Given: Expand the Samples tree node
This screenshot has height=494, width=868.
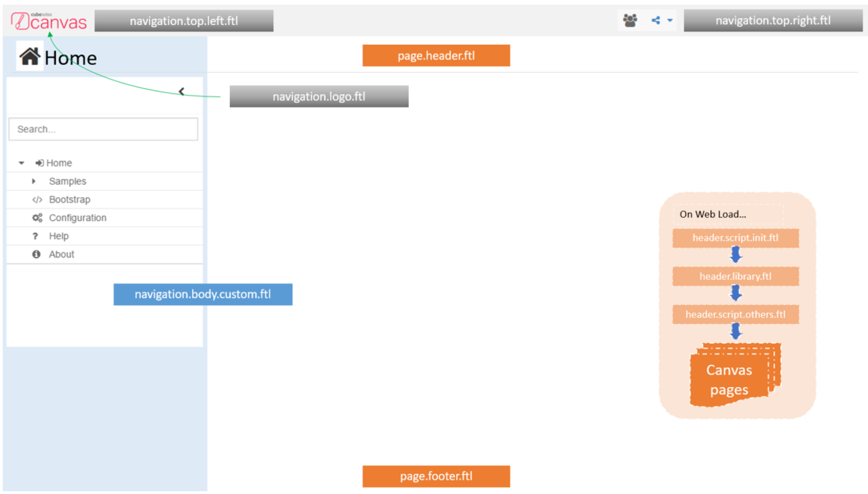Looking at the screenshot, I should [x=34, y=182].
